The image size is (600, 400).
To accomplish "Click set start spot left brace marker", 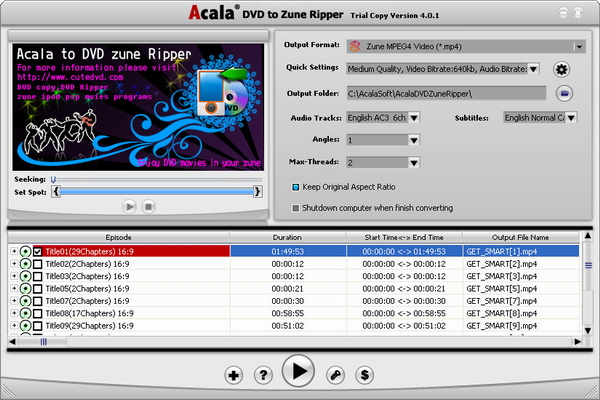I will point(56,191).
